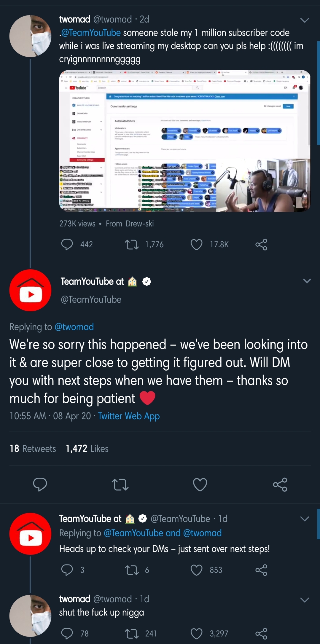The height and width of the screenshot is (644, 320).
Task: Play the embedded livestream video thumbnail
Action: click(x=185, y=141)
